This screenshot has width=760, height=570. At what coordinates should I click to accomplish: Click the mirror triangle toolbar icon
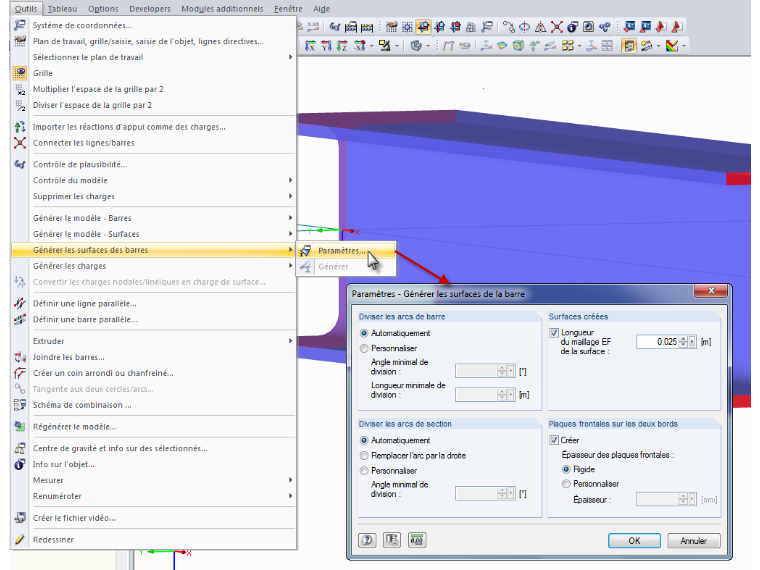(540, 27)
